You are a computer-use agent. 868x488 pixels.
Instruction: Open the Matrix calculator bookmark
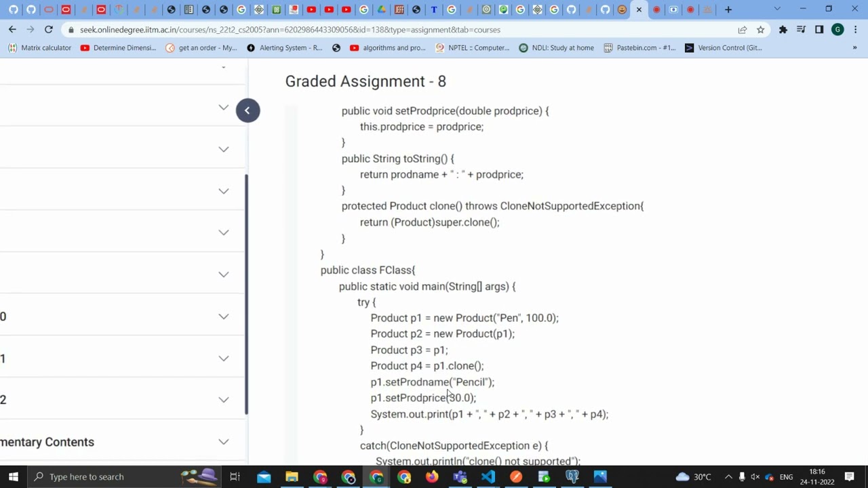click(x=39, y=47)
